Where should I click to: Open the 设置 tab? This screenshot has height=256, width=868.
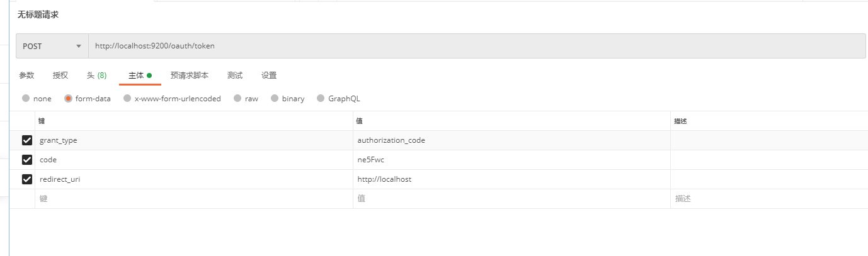pos(269,75)
